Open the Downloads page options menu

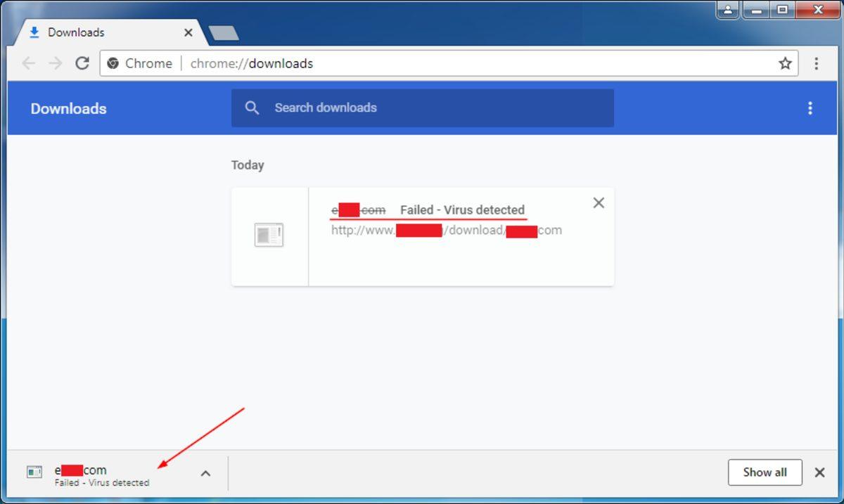point(810,108)
